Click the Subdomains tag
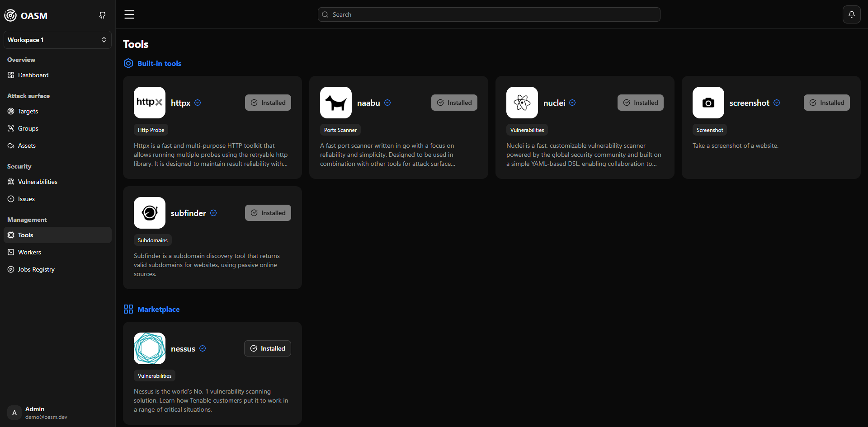The width and height of the screenshot is (868, 427). pyautogui.click(x=153, y=240)
